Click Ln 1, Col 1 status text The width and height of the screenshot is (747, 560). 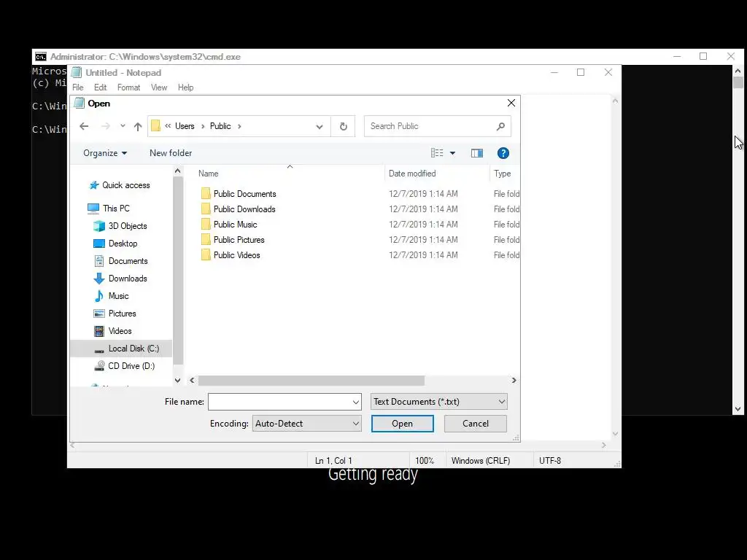tap(333, 461)
